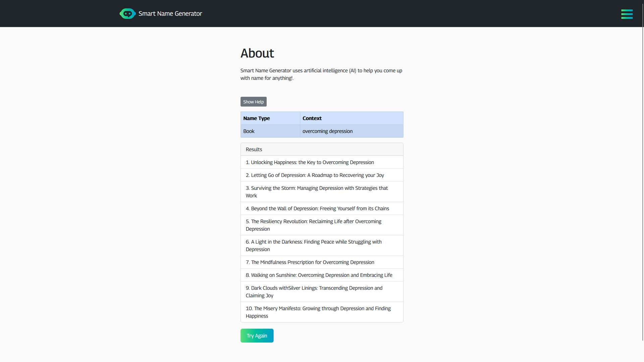Choose result 4 Beyond the Wall of Depression
Image resolution: width=644 pixels, height=362 pixels.
[317, 208]
